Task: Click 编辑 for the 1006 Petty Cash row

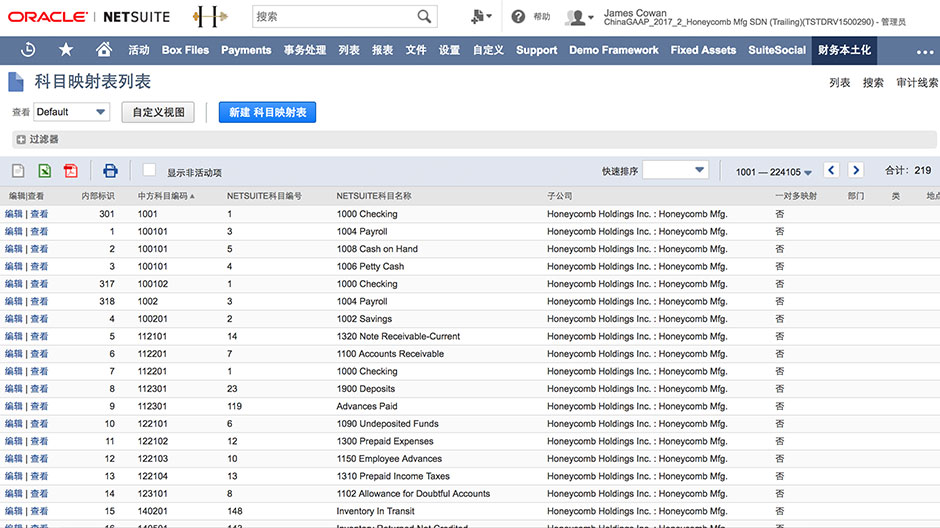Action: 14,266
